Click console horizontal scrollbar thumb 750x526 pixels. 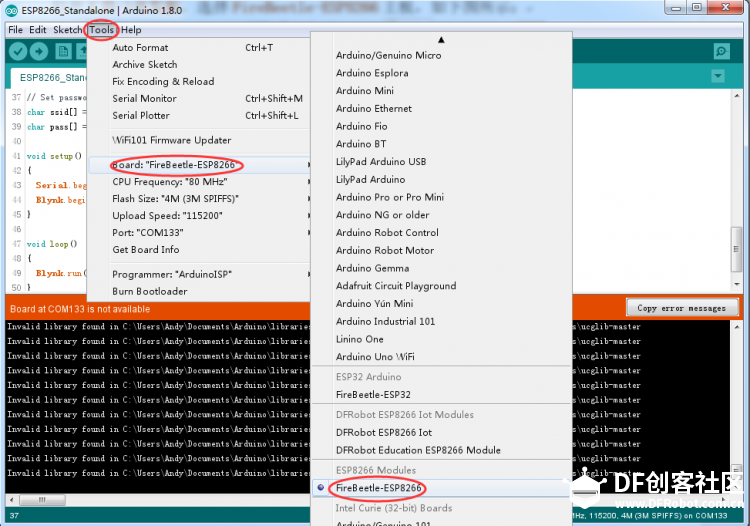point(42,500)
